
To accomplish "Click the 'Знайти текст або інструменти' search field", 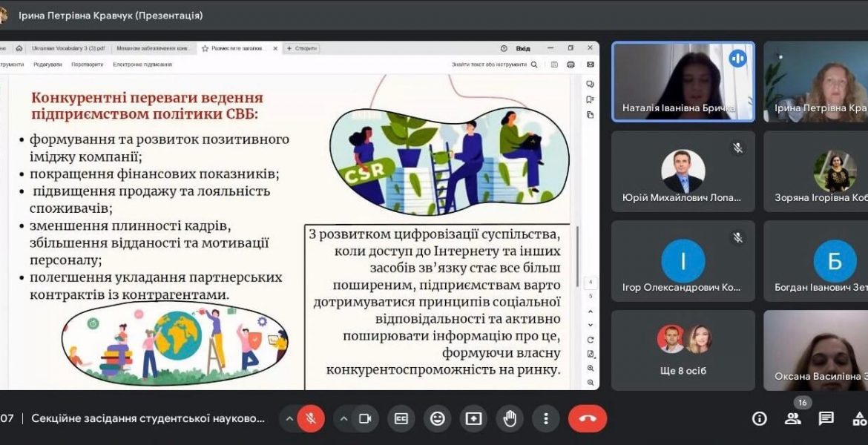I will (x=494, y=65).
